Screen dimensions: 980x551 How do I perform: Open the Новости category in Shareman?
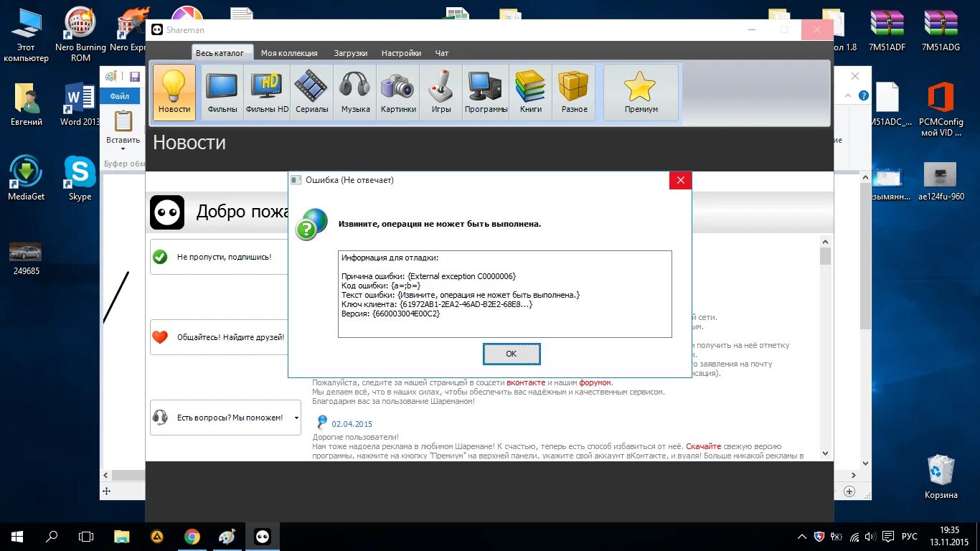[x=174, y=93]
